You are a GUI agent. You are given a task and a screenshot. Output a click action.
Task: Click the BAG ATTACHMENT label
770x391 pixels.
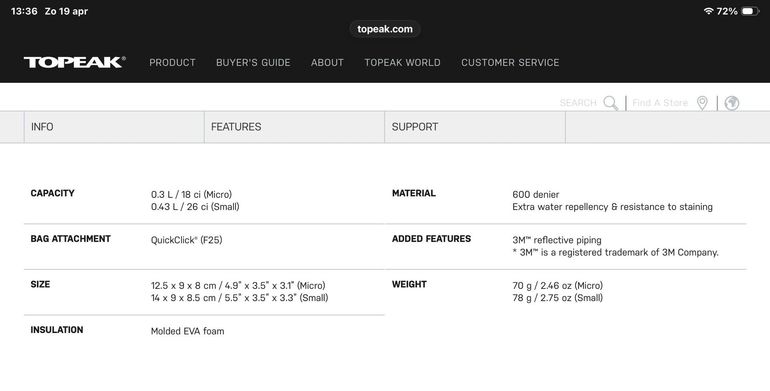pyautogui.click(x=71, y=239)
